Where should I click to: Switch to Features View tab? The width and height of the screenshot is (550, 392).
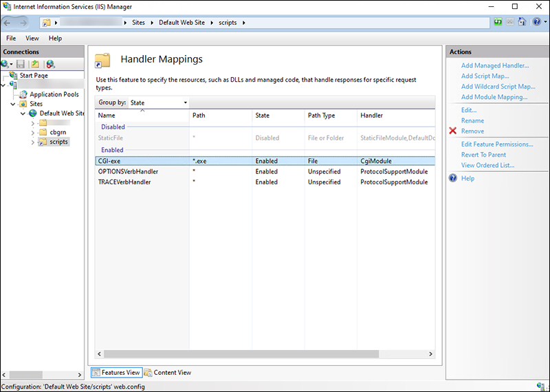pyautogui.click(x=116, y=373)
